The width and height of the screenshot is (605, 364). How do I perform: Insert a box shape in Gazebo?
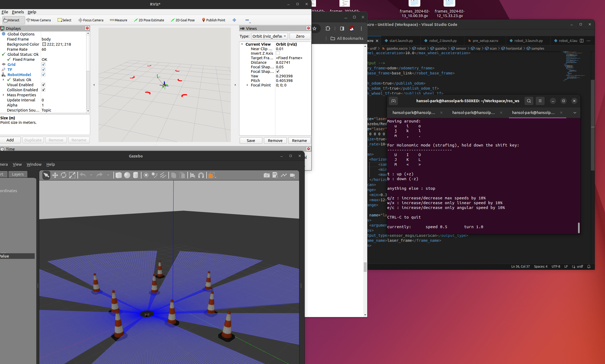click(x=118, y=175)
